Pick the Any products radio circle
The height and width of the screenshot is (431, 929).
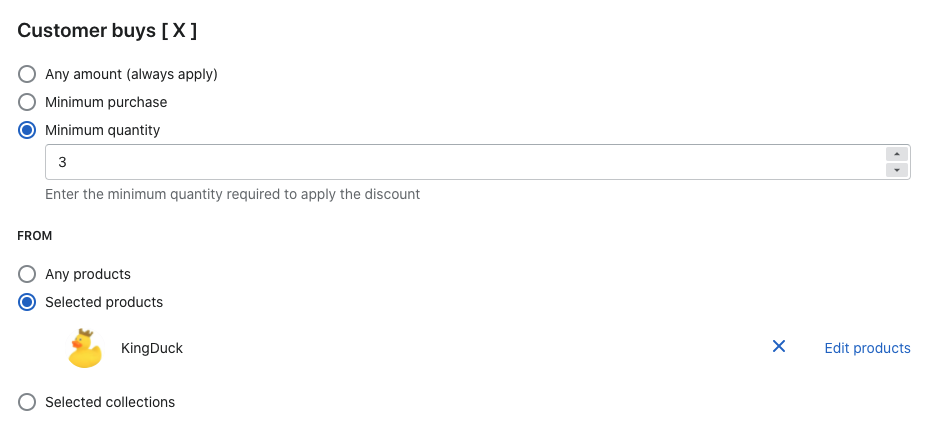click(28, 274)
